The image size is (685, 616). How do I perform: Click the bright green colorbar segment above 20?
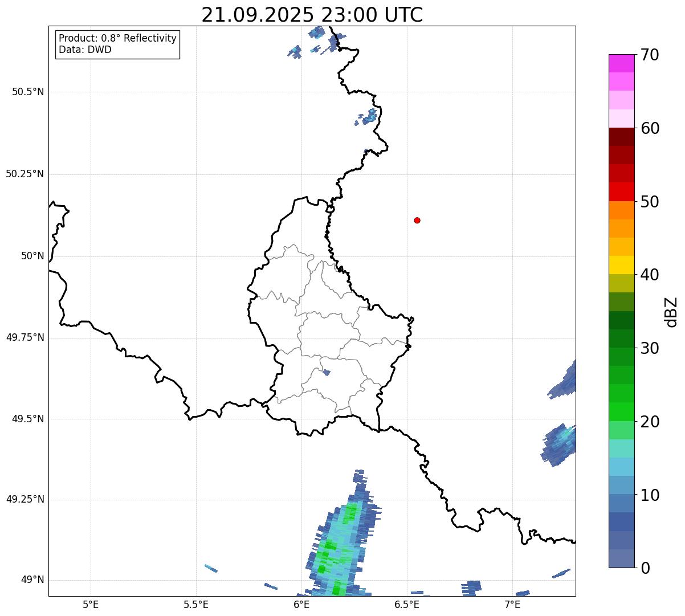coord(622,411)
